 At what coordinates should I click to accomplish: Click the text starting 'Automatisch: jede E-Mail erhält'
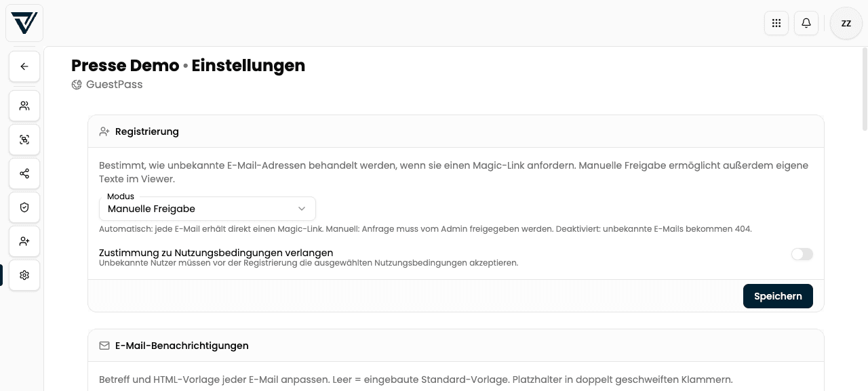(x=425, y=229)
